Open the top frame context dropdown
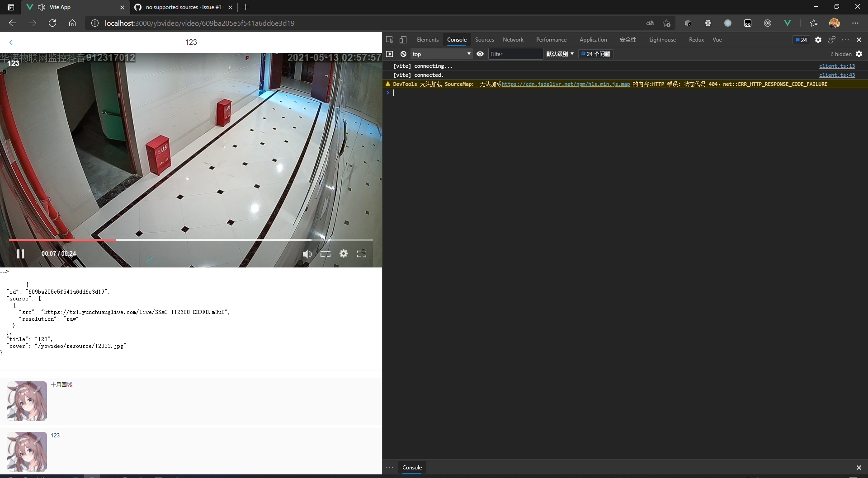The height and width of the screenshot is (478, 868). tap(441, 54)
